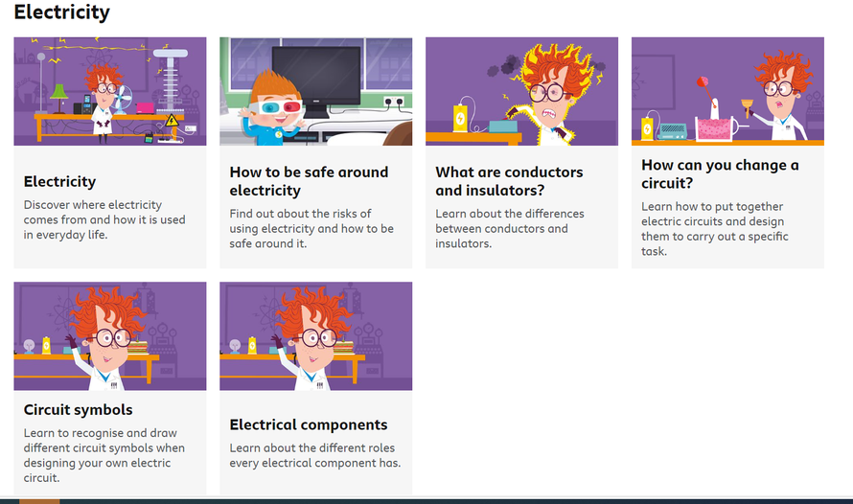Open the 'Circuit symbols' title link

pos(78,409)
